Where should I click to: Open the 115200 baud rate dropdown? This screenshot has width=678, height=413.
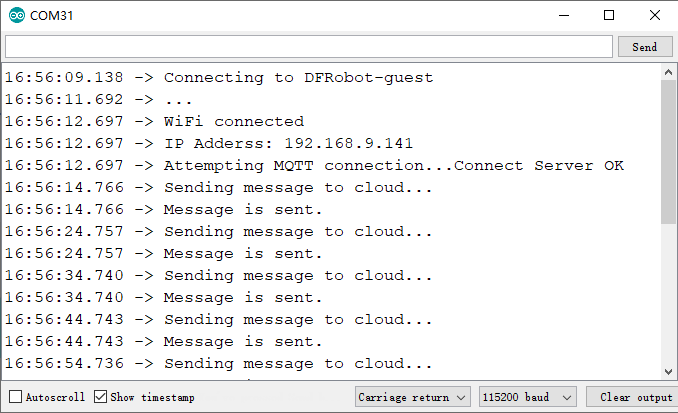[528, 397]
